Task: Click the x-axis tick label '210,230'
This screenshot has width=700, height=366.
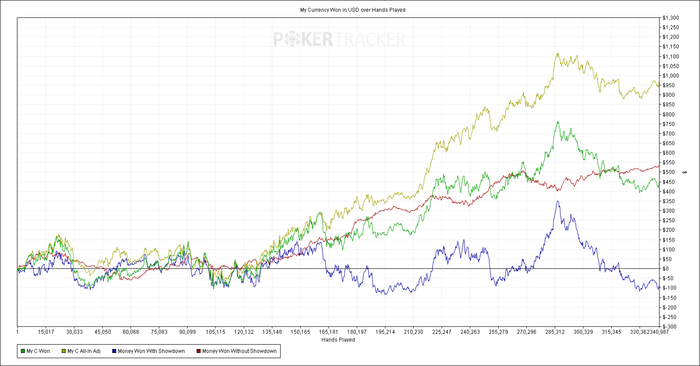Action: click(x=413, y=332)
